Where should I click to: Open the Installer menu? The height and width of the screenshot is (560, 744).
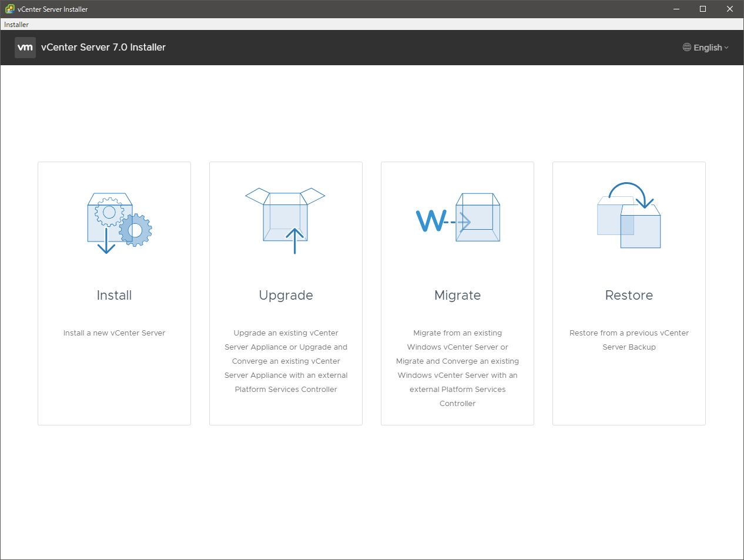tap(16, 25)
